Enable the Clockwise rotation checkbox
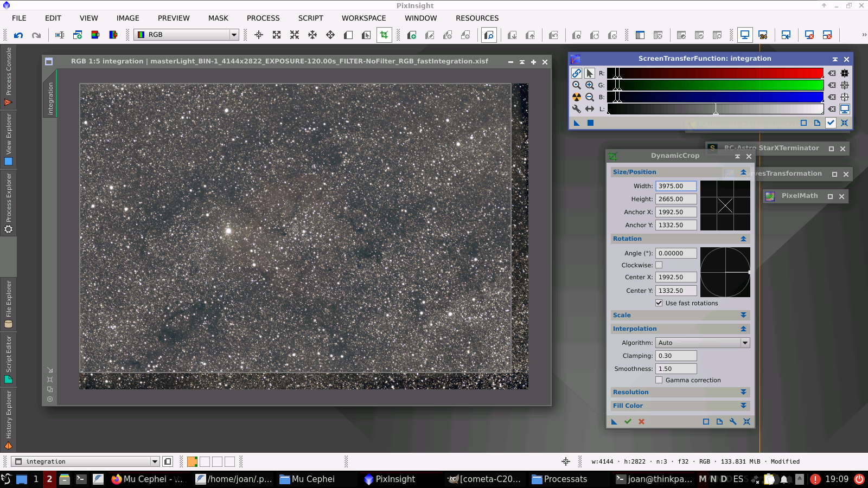Viewport: 868px width, 488px height. 659,265
